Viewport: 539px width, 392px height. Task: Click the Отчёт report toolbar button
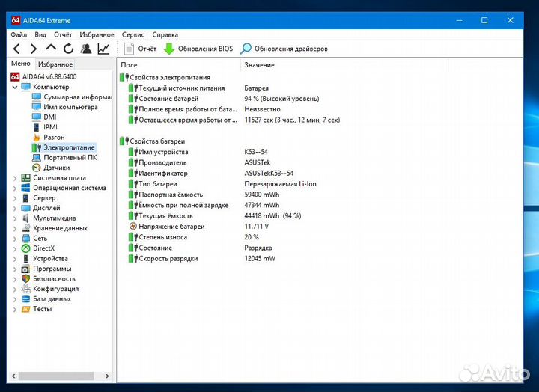pyautogui.click(x=140, y=49)
